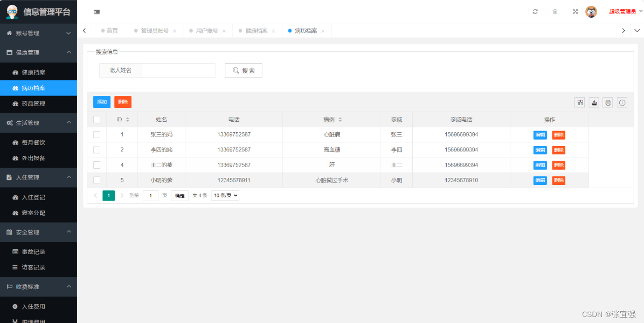Toggle the sidebar collapse icon in header
Image resolution: width=644 pixels, height=323 pixels.
pyautogui.click(x=97, y=12)
